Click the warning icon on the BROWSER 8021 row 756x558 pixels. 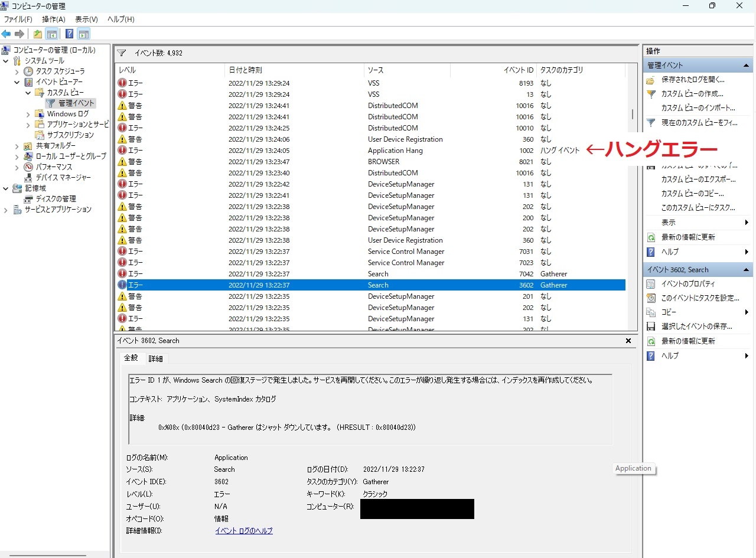click(122, 162)
